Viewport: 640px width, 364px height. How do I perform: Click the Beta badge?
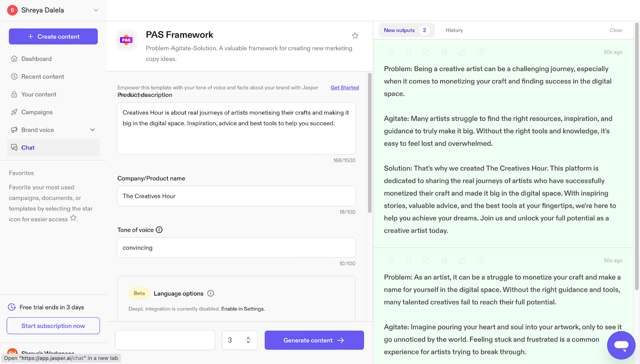(x=139, y=293)
